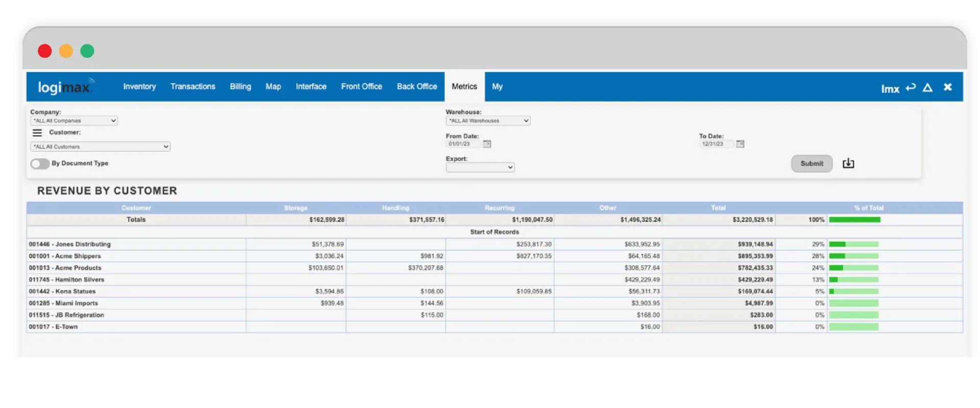Select row 001013 - Acme Products
980x408 pixels.
[495, 268]
